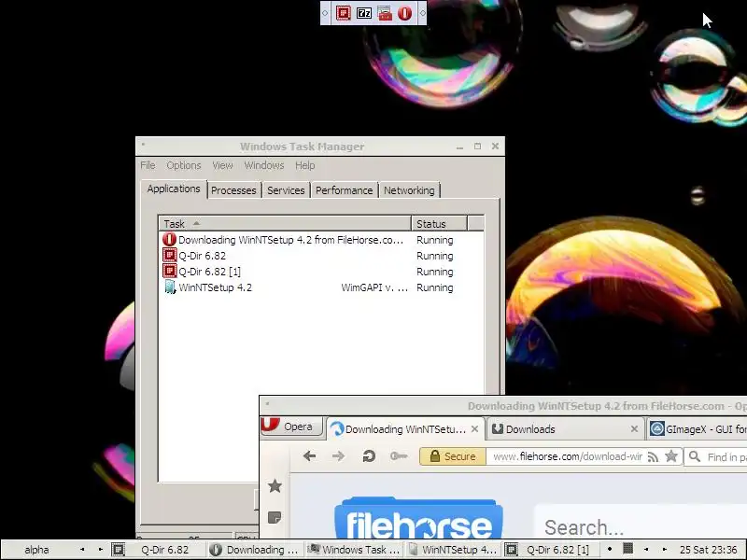The height and width of the screenshot is (560, 747).
Task: Switch to Windows Task Manager in taskbar
Action: 353,550
